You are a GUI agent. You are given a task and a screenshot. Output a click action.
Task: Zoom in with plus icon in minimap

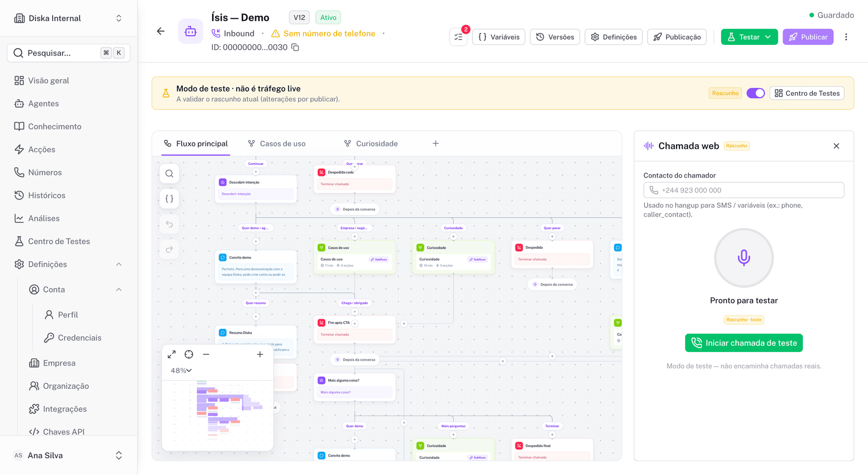pos(260,354)
